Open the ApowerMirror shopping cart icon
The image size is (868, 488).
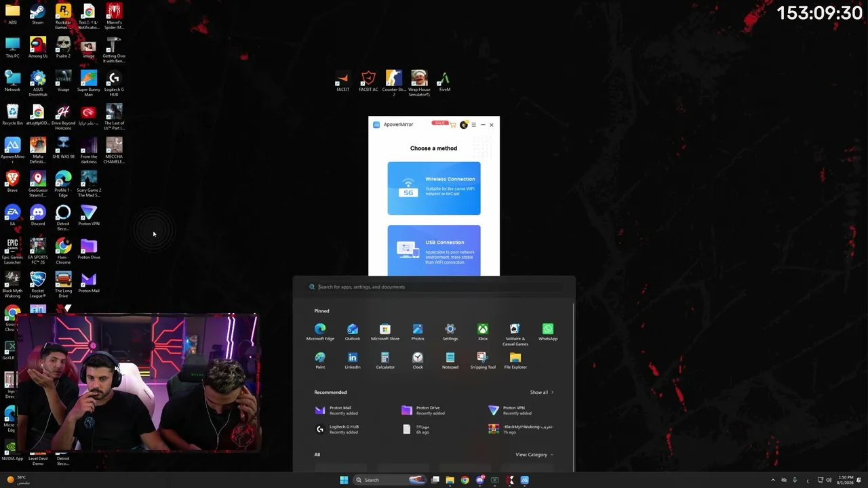[x=453, y=125]
